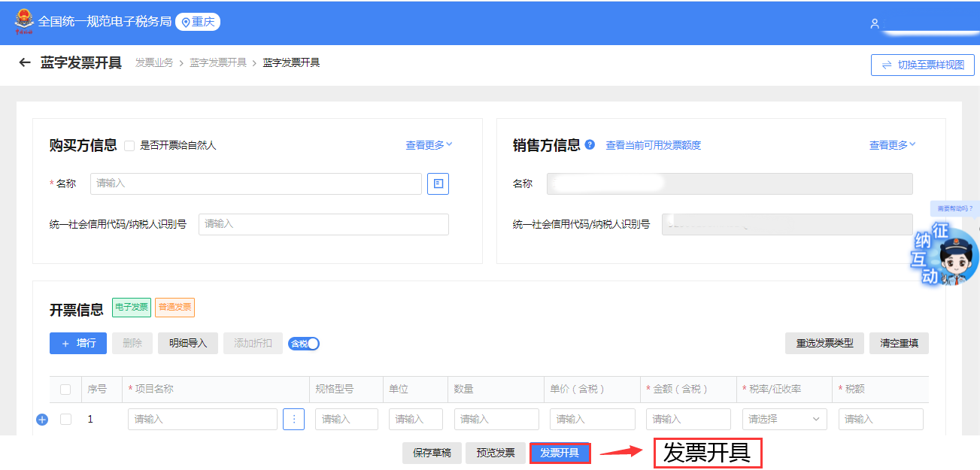Click the 发票开具 button

pyautogui.click(x=560, y=453)
